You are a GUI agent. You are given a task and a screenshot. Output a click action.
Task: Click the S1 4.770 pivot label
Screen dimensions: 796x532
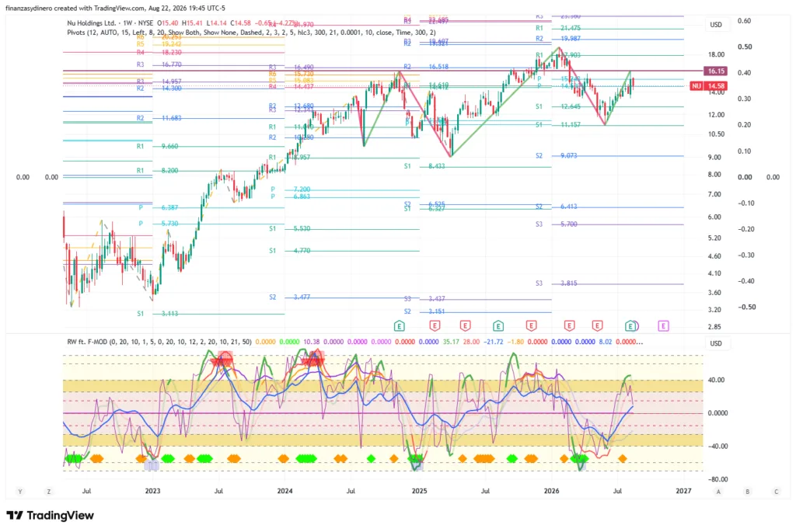[289, 251]
